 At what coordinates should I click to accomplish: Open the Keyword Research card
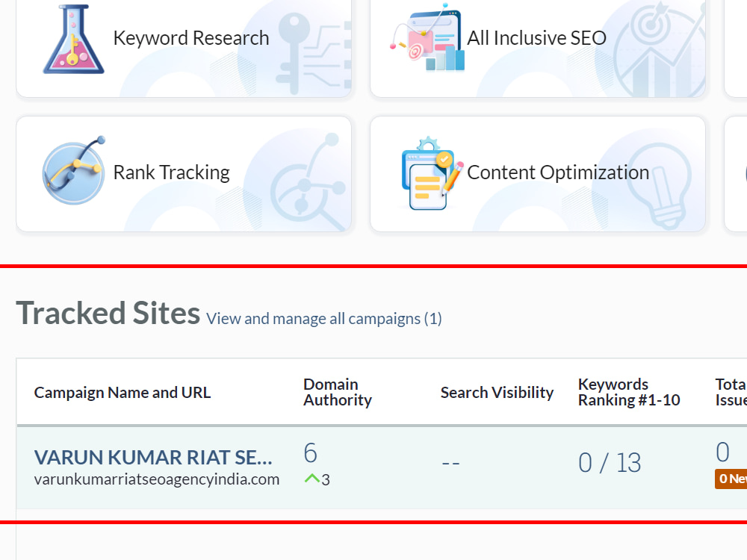coord(184,48)
